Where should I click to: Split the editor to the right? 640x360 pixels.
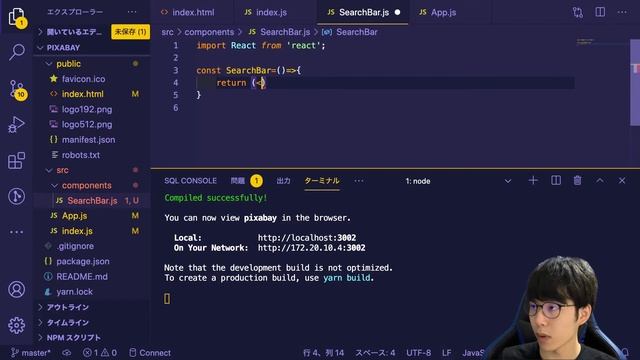pyautogui.click(x=600, y=12)
